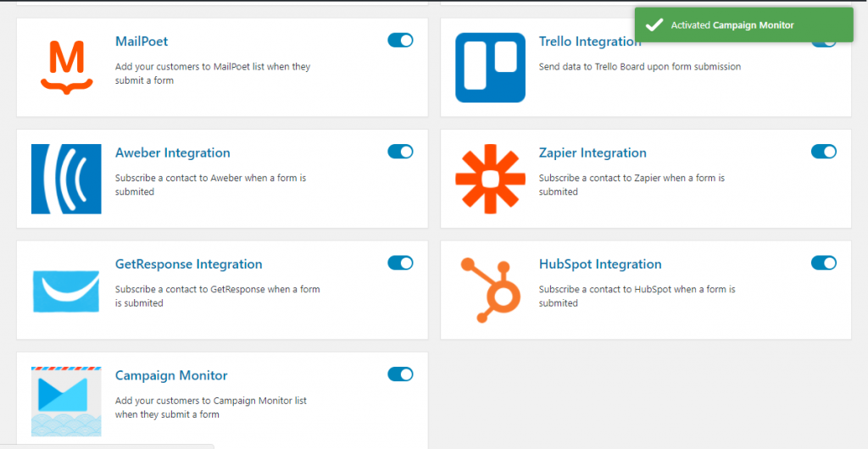This screenshot has height=449, width=868.
Task: Open the Campaign Monitor title link
Action: pos(171,375)
